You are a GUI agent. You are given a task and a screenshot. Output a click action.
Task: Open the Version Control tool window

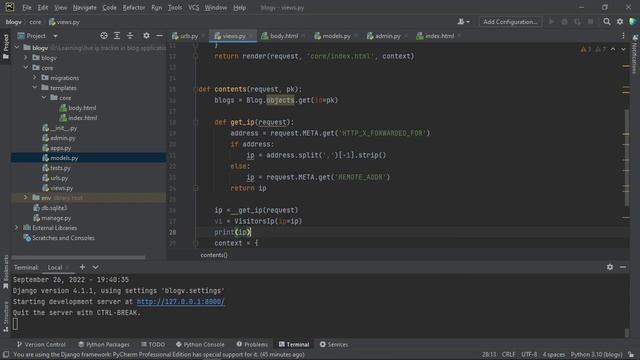(41, 344)
